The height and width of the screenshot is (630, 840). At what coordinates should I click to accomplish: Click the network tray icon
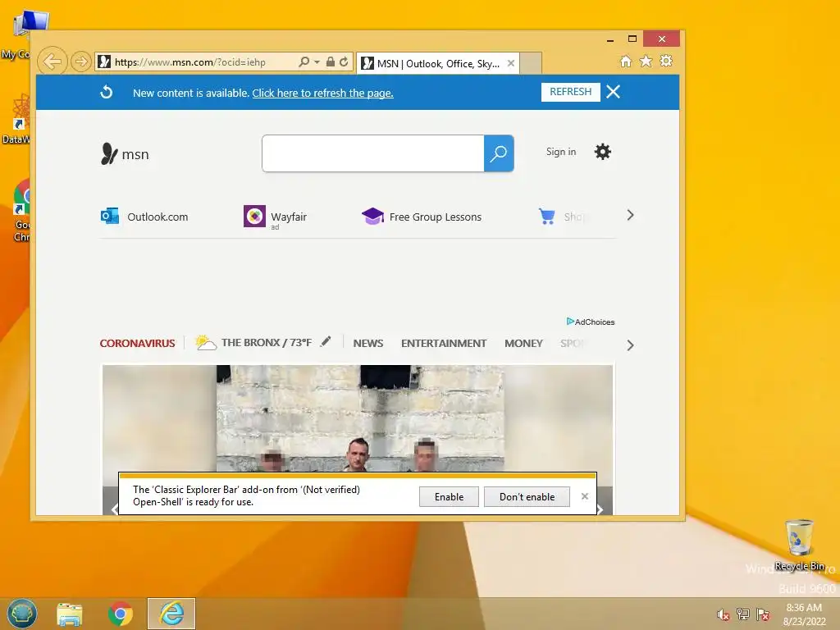[742, 614]
